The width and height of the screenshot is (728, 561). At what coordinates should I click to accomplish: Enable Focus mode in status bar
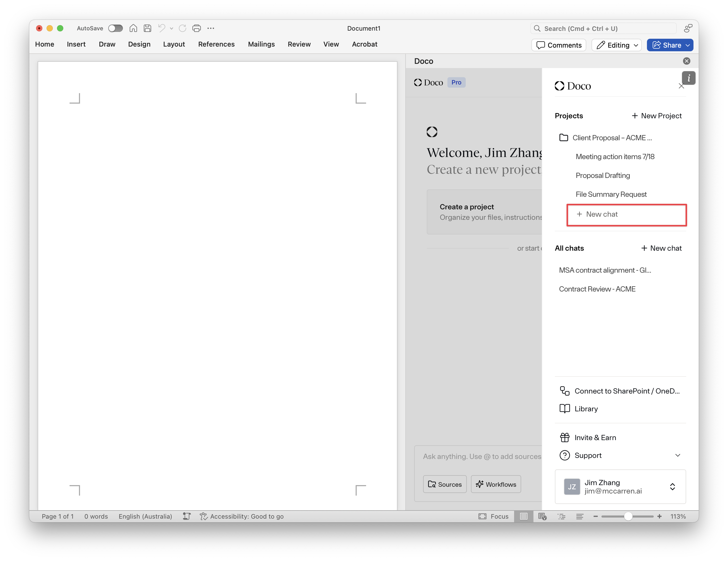(494, 516)
